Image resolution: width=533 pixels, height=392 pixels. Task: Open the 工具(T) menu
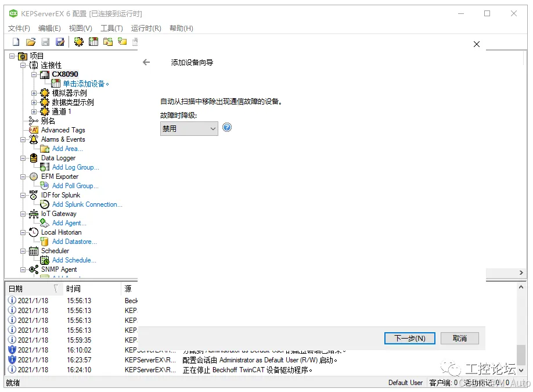click(111, 28)
